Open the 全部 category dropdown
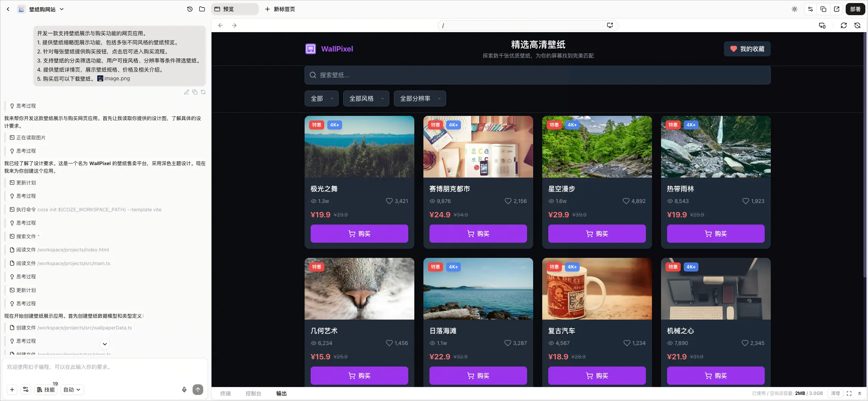The width and height of the screenshot is (868, 401). (322, 98)
